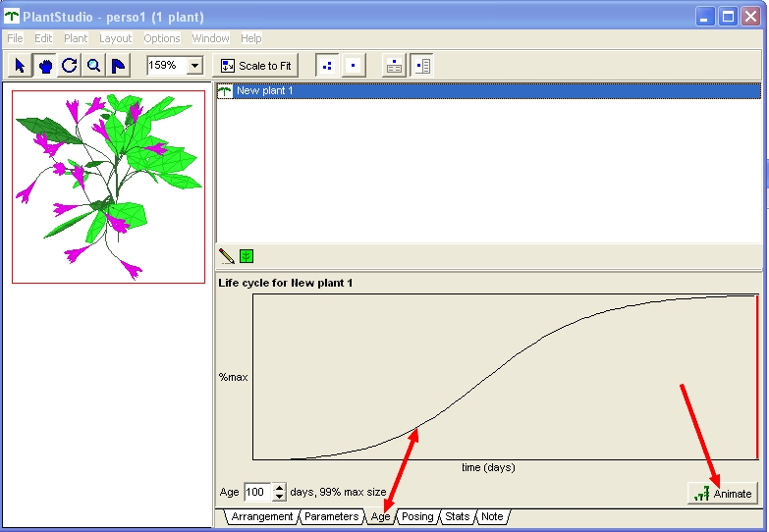Click the 159% zoom field

(x=167, y=65)
